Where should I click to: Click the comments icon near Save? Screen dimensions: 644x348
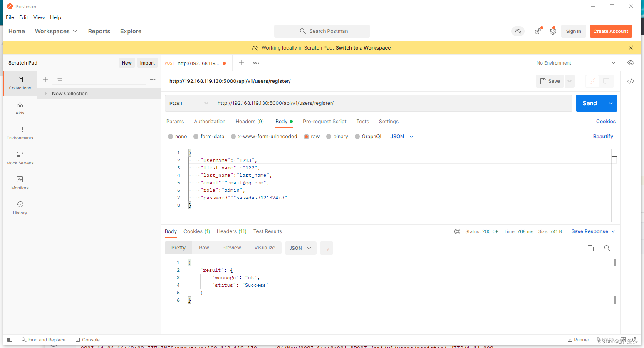pyautogui.click(x=606, y=81)
